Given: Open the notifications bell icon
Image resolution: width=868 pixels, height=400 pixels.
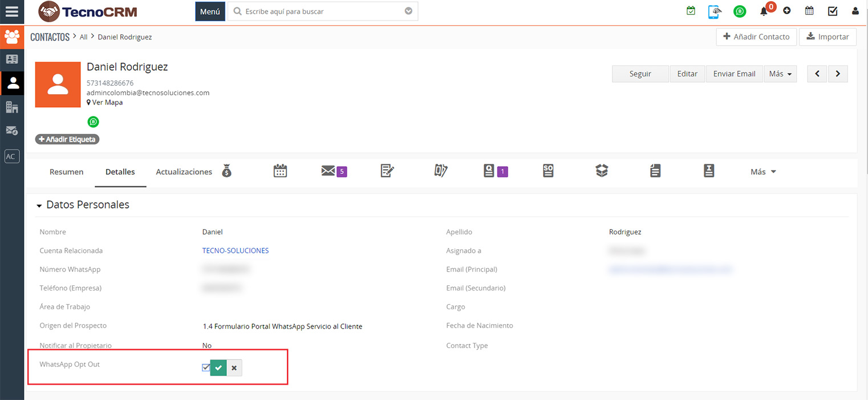Looking at the screenshot, I should [x=764, y=11].
